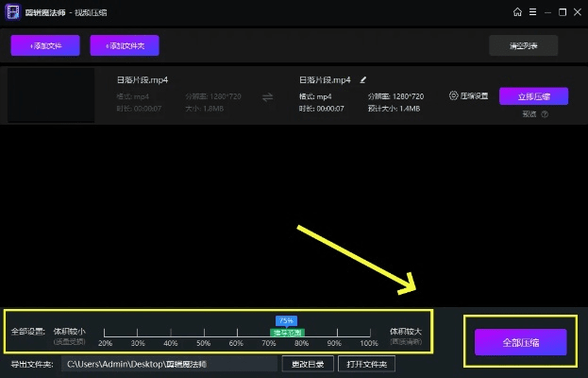Click the swap arrows icon between file info
The image size is (588, 378).
click(x=267, y=96)
